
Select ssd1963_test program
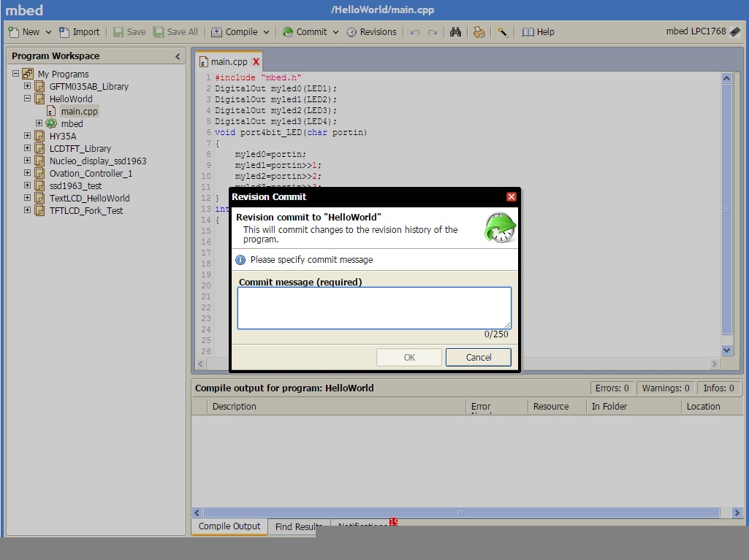pos(75,185)
